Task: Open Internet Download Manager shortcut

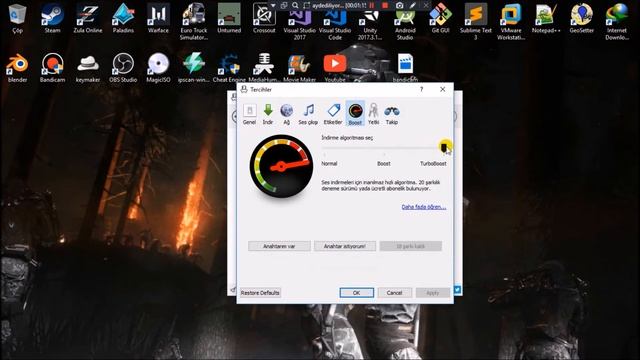Action: pos(617,21)
